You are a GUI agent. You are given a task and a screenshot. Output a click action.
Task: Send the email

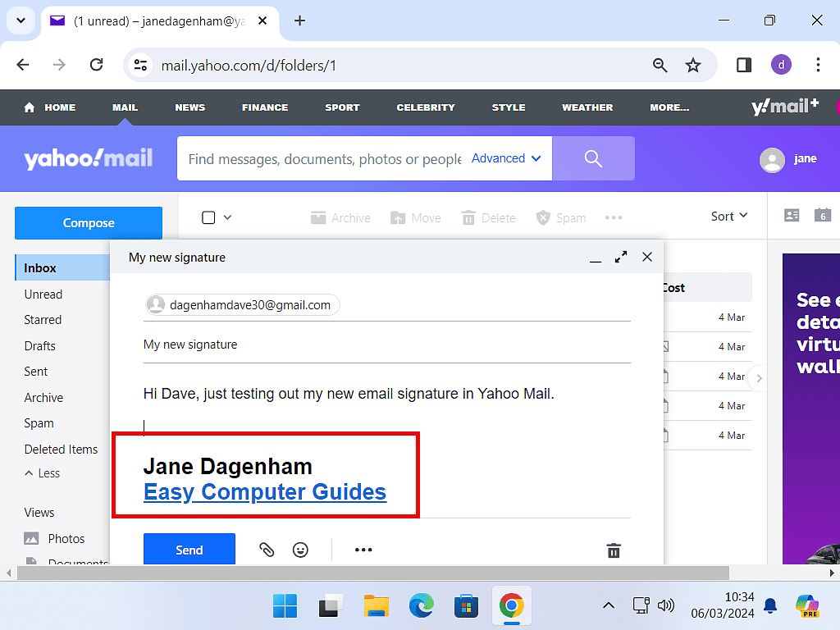click(x=189, y=550)
